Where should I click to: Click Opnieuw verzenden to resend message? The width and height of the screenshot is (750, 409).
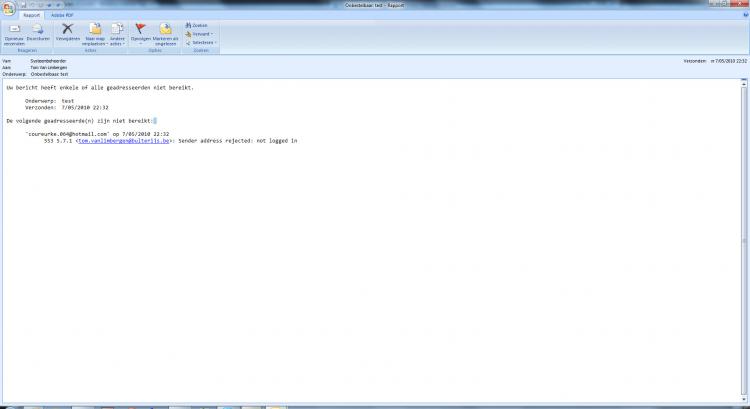13,34
